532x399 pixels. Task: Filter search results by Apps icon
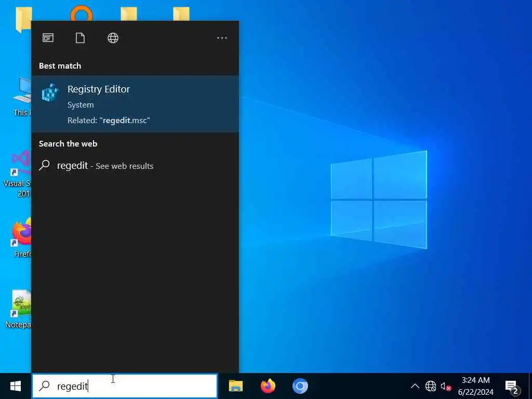click(x=48, y=37)
